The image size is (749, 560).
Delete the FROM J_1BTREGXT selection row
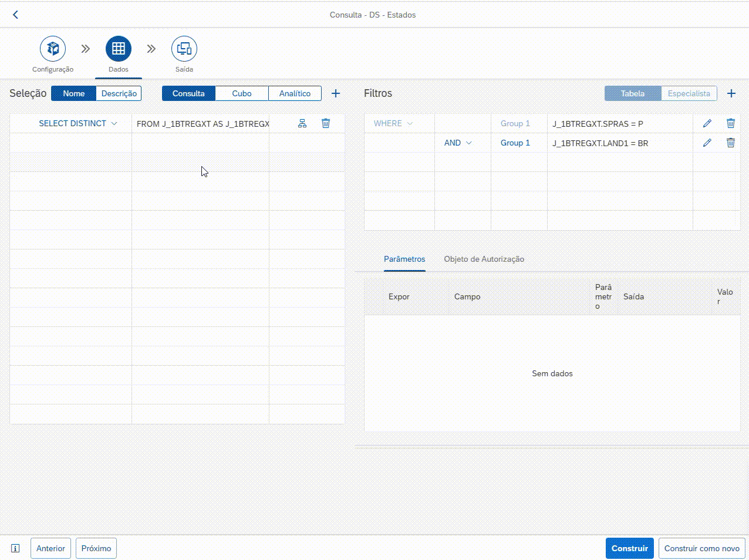pyautogui.click(x=326, y=123)
